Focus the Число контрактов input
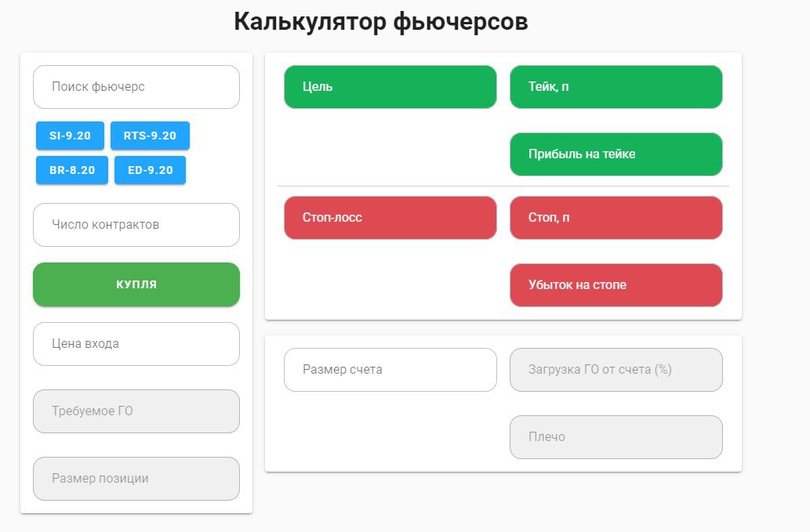810x532 pixels. click(x=136, y=225)
